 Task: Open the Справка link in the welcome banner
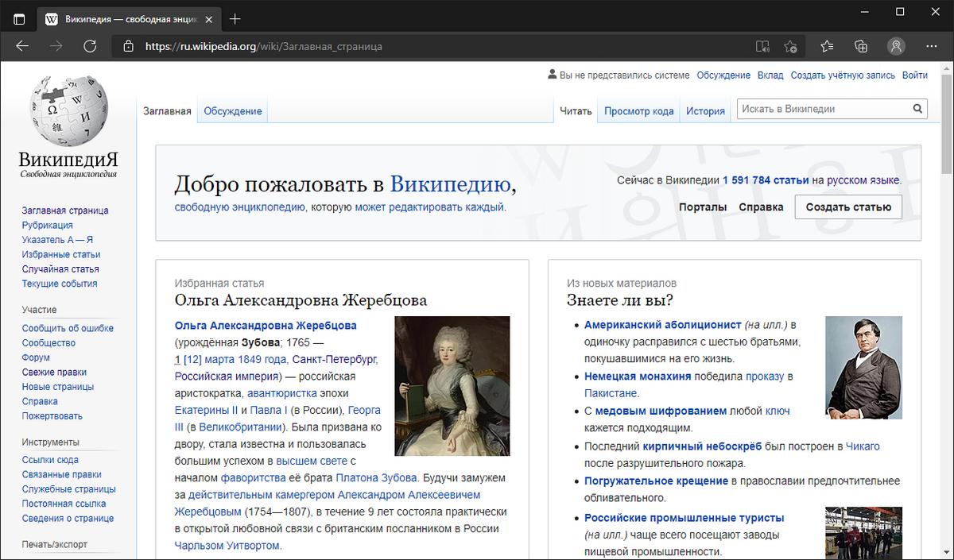761,207
